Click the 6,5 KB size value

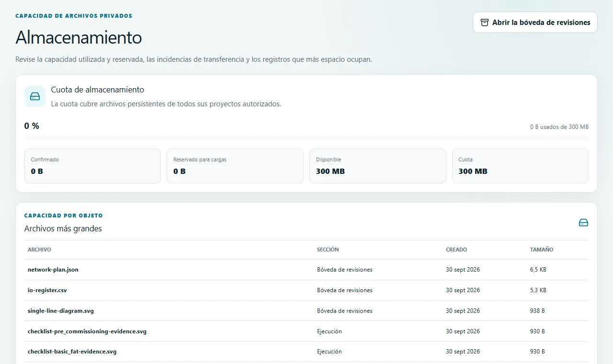[x=538, y=270]
